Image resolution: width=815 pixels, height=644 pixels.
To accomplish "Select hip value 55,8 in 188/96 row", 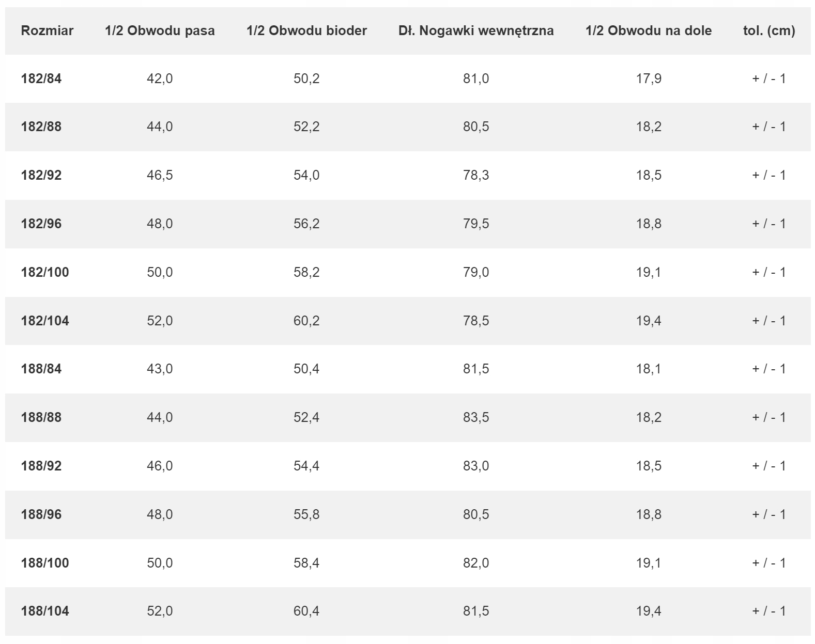I will [306, 514].
